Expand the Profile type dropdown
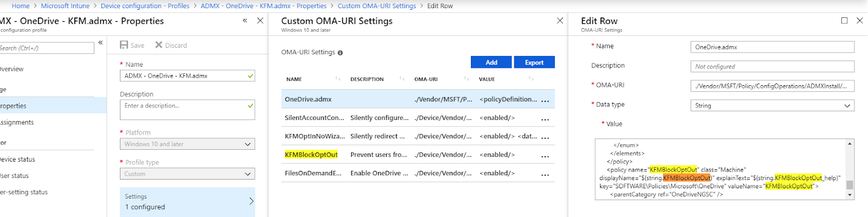 click(187, 174)
